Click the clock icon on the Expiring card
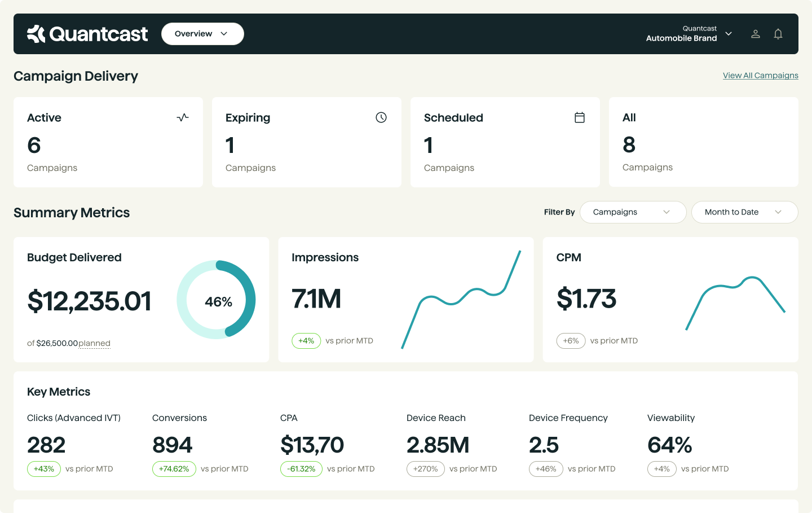 point(381,117)
